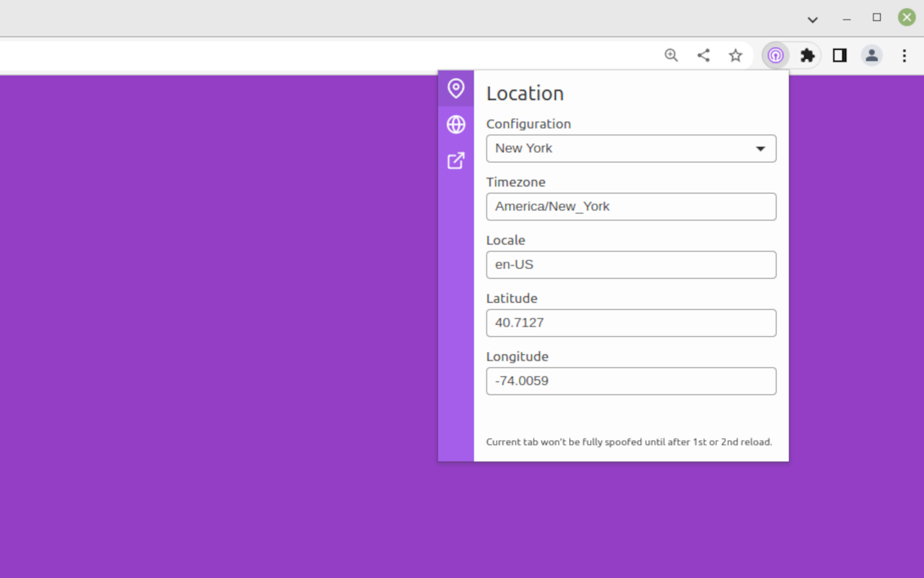The height and width of the screenshot is (578, 924).
Task: Open the Chrome three-dot menu
Action: click(x=904, y=56)
